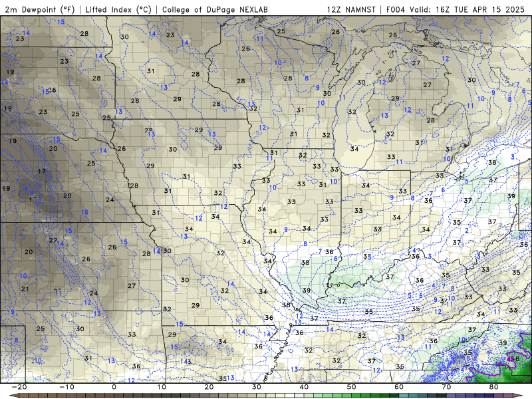Click the "0" color scale label
The image size is (532, 399).
tap(114, 387)
